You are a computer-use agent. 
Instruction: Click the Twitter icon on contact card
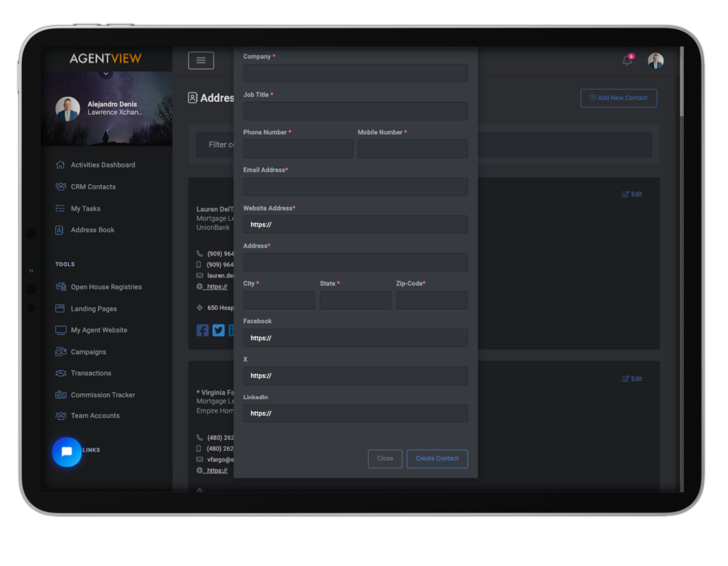click(x=218, y=330)
